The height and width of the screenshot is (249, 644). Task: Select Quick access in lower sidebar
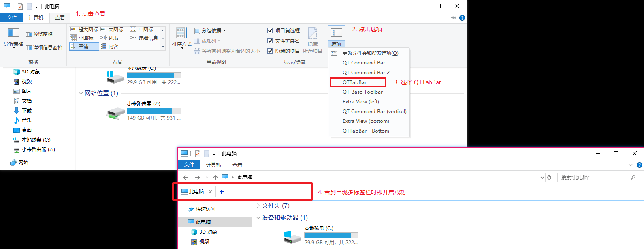click(202, 209)
